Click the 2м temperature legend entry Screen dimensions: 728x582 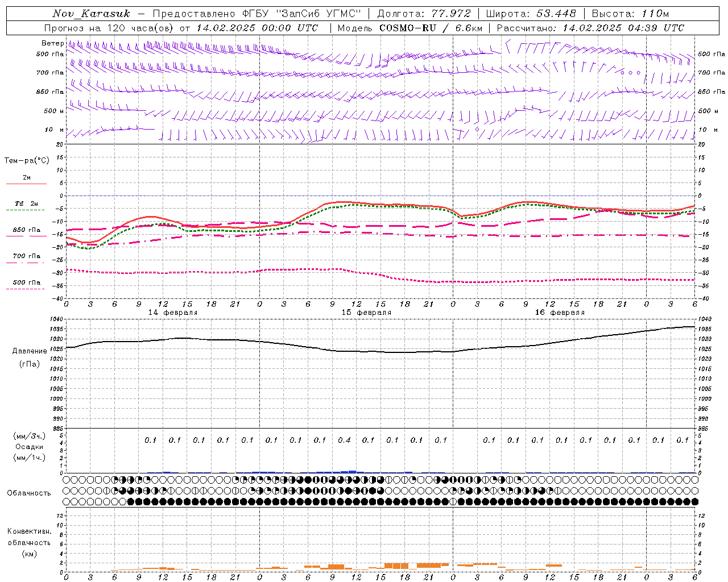[x=26, y=178]
